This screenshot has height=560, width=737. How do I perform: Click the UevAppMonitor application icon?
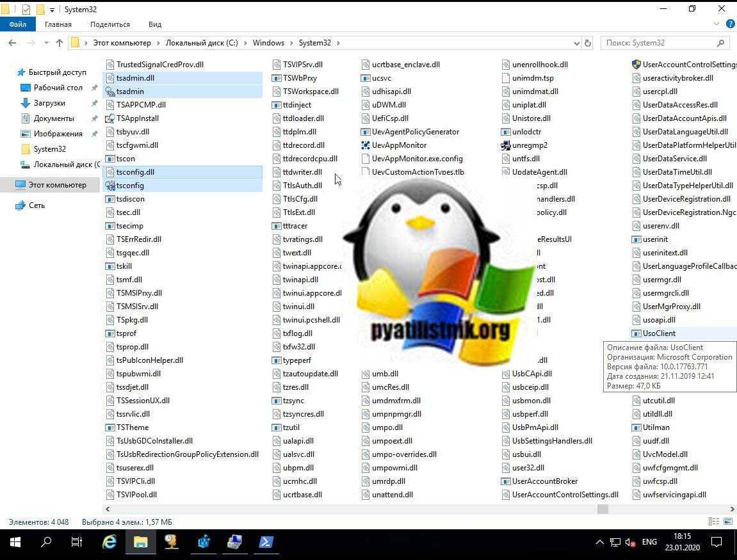coord(366,145)
